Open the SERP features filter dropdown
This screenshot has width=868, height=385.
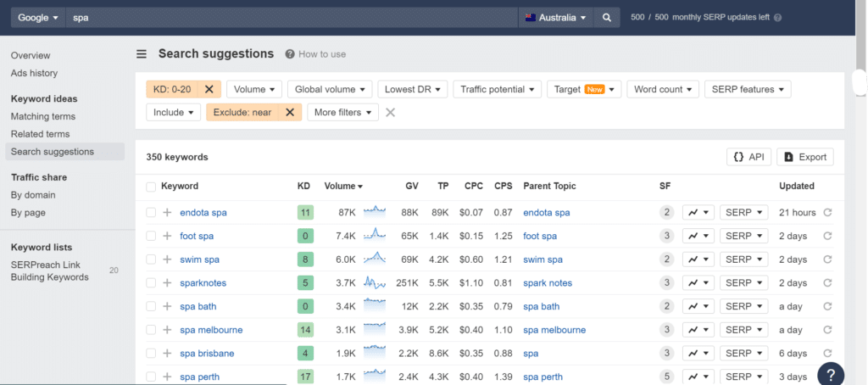click(x=748, y=89)
